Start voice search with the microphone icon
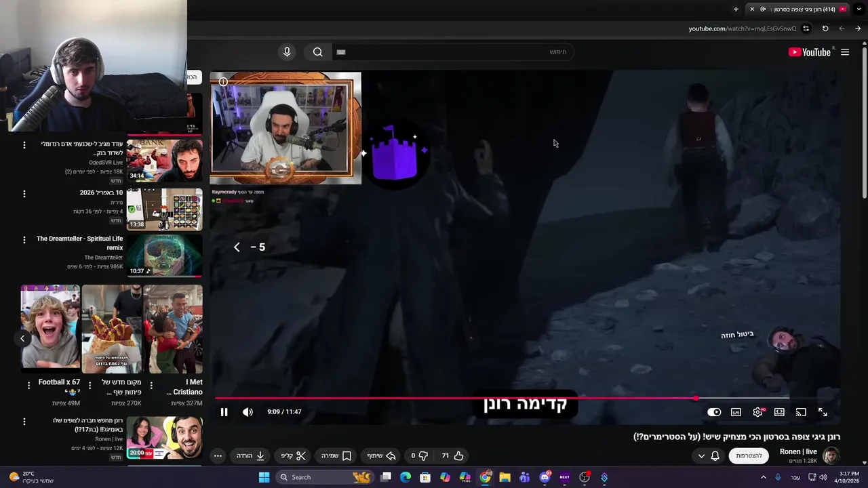The height and width of the screenshot is (488, 868). tap(287, 52)
